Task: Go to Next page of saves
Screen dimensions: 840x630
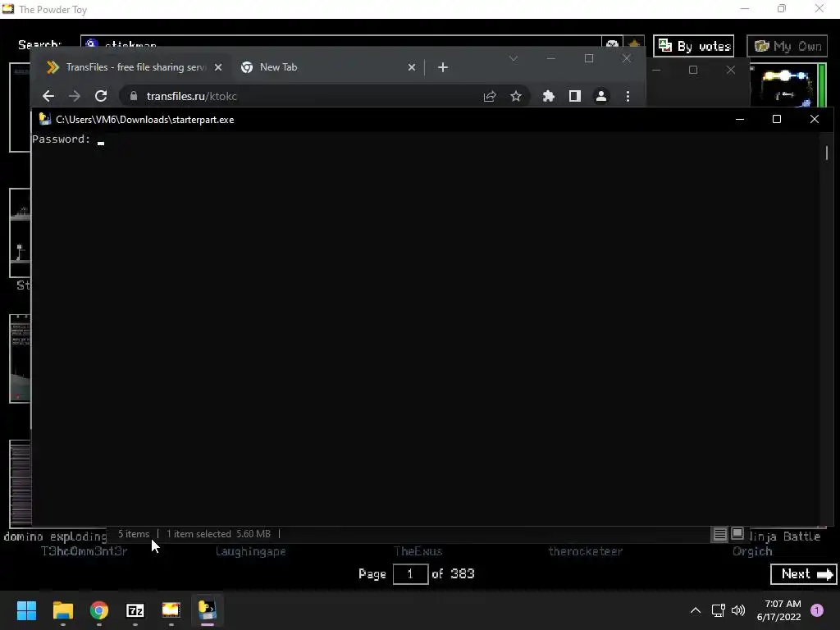Action: click(803, 574)
